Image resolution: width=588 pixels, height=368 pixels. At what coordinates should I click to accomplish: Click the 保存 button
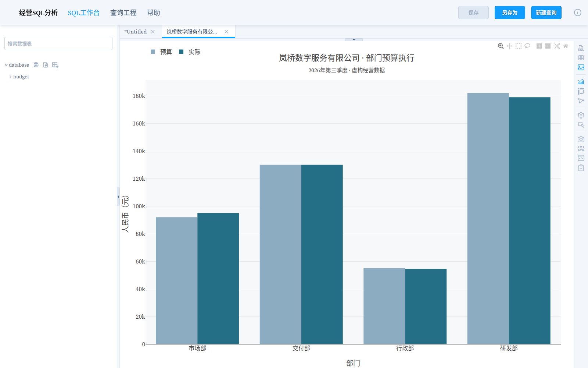coord(473,13)
